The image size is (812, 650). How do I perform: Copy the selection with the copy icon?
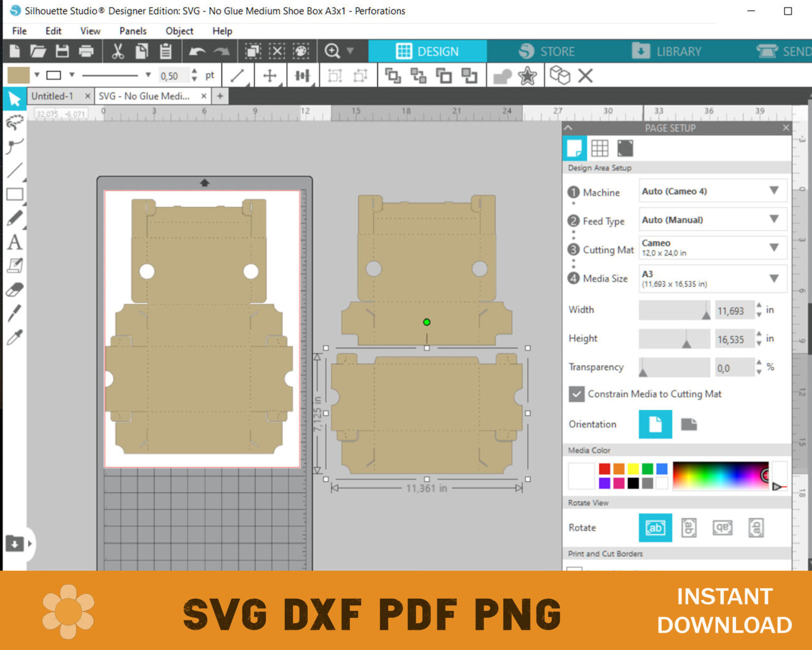click(x=142, y=51)
